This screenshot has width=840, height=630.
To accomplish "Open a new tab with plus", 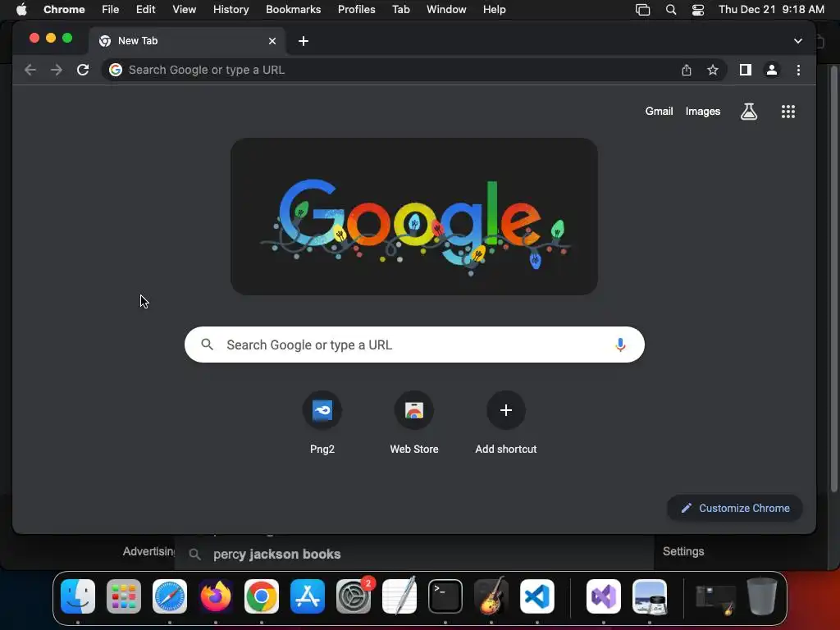I will (x=304, y=41).
